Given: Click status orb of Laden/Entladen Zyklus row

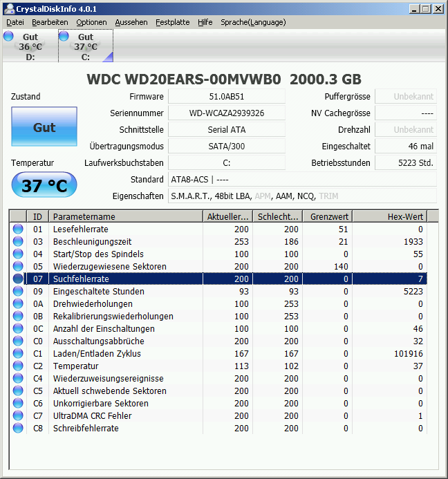Looking at the screenshot, I should click(x=18, y=353).
